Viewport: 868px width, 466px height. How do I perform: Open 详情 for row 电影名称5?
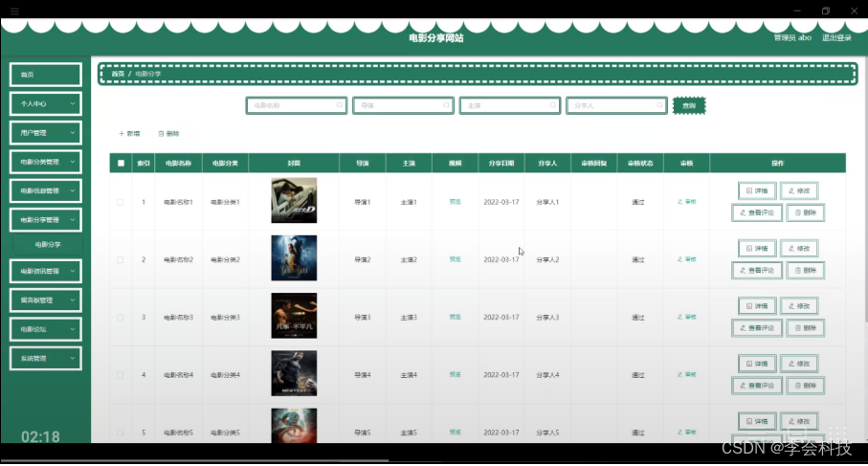757,421
